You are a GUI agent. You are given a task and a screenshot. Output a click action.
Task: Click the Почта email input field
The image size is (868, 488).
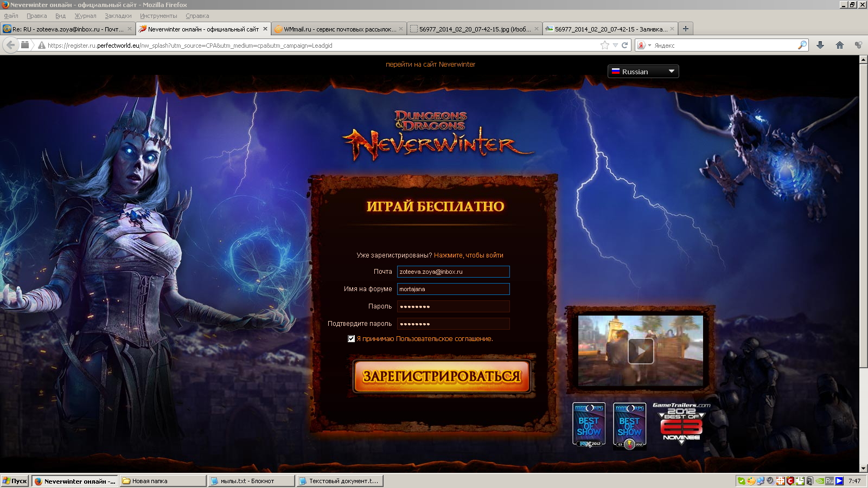point(453,272)
